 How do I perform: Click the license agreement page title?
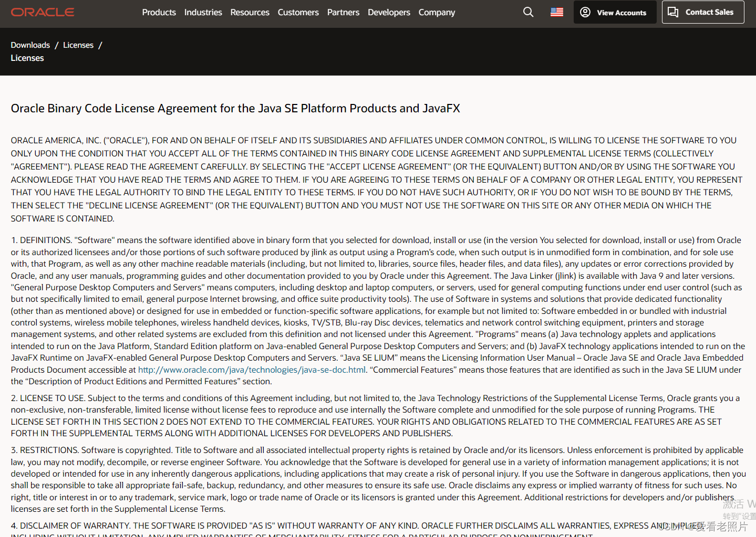(x=235, y=108)
